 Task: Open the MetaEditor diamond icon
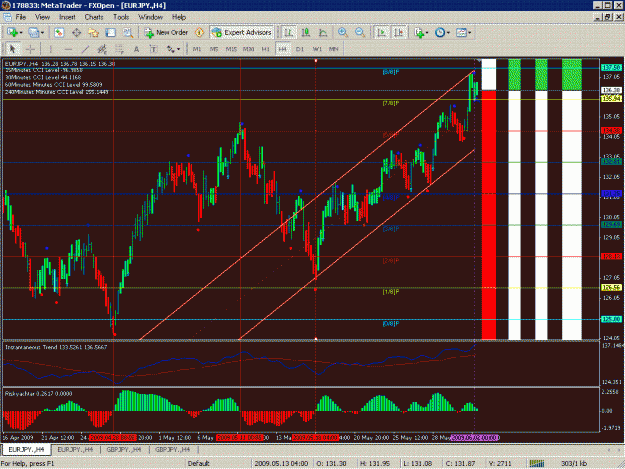pyautogui.click(x=199, y=33)
